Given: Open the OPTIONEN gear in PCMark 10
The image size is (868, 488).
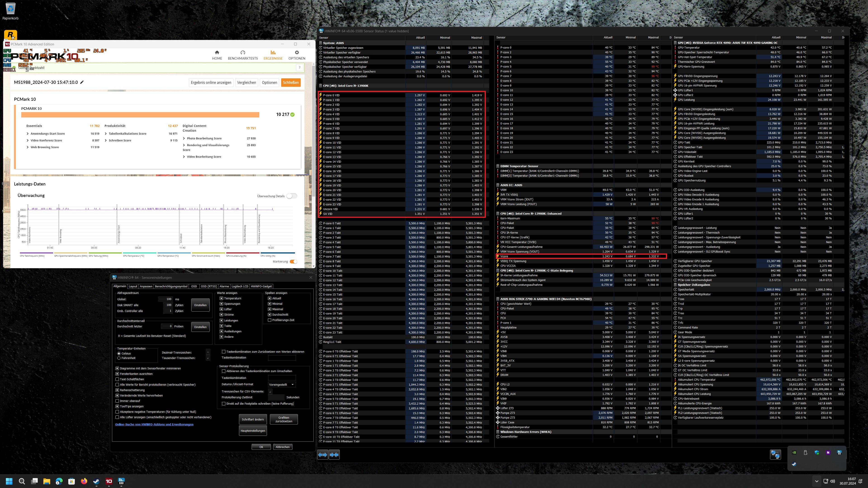Looking at the screenshot, I should [297, 55].
